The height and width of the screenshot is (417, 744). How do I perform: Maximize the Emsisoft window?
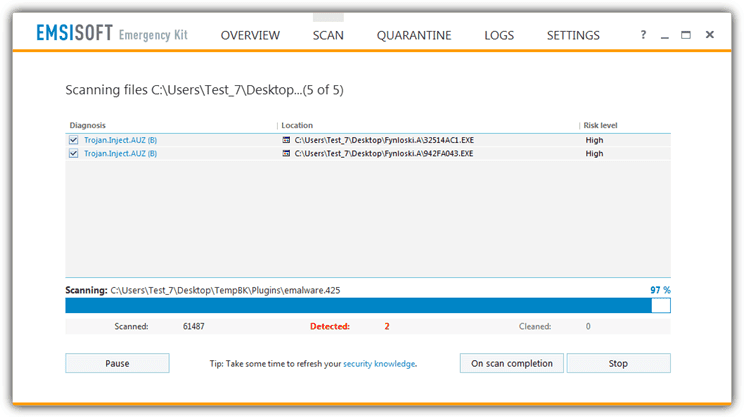pos(686,35)
